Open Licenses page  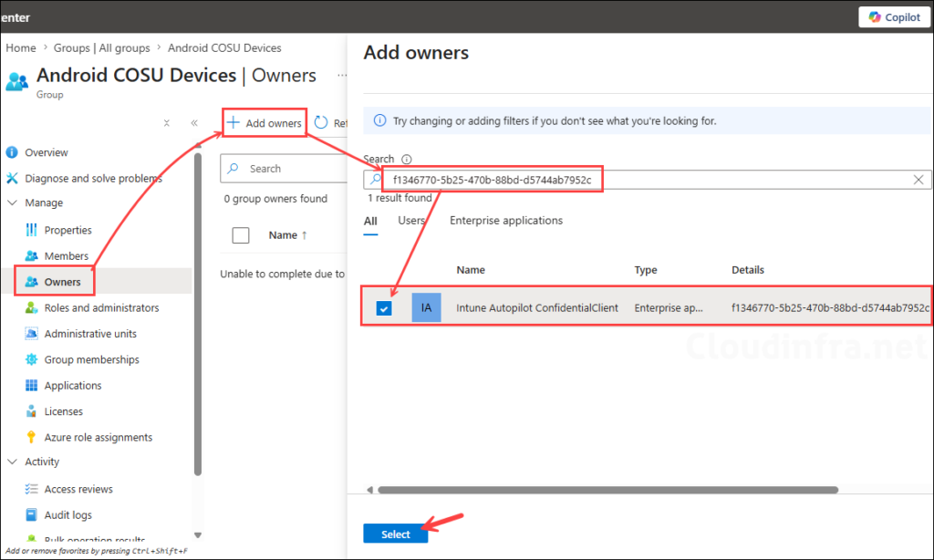pyautogui.click(x=63, y=411)
